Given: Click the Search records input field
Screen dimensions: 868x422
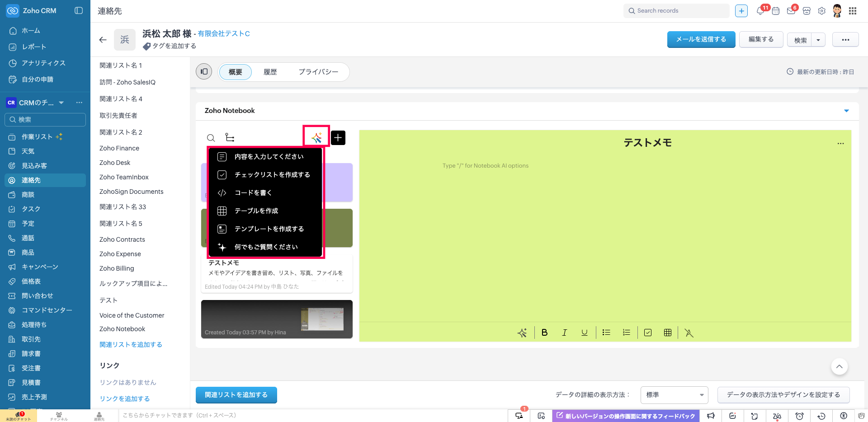Looking at the screenshot, I should coord(678,11).
